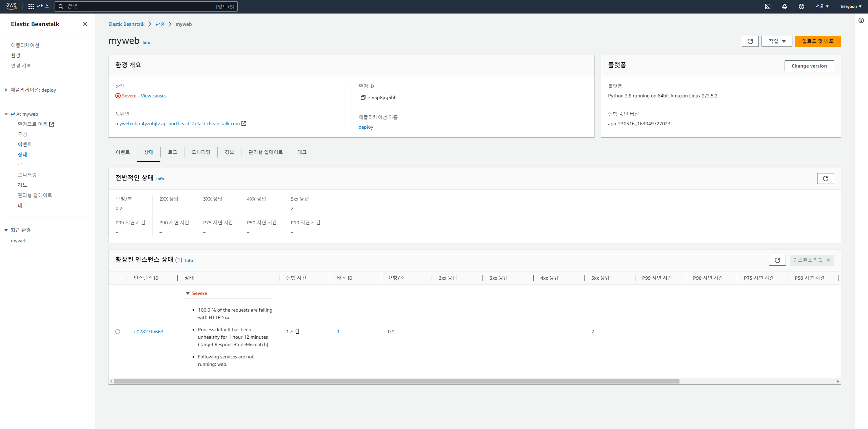Refresh the instance health table

tap(777, 260)
